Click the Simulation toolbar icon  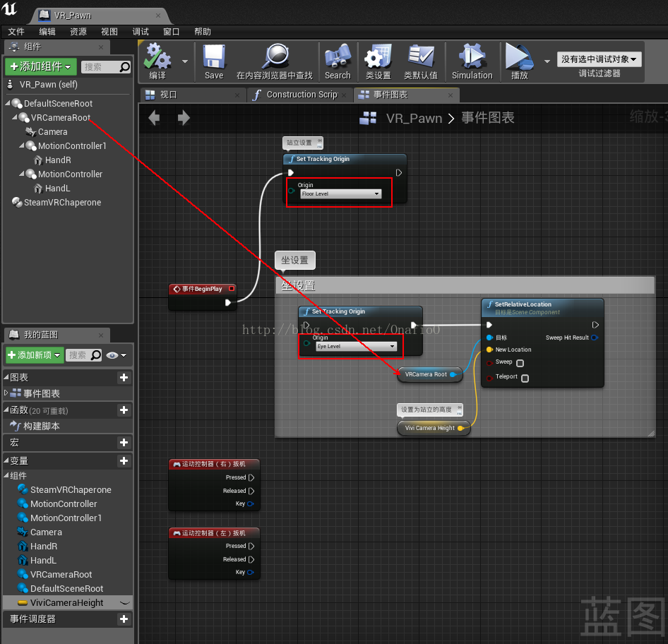[472, 56]
